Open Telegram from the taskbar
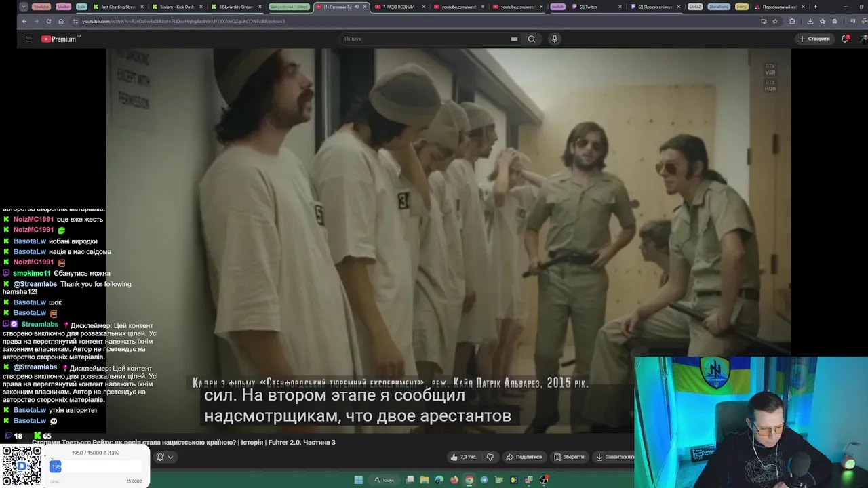The width and height of the screenshot is (868, 488). tap(484, 480)
